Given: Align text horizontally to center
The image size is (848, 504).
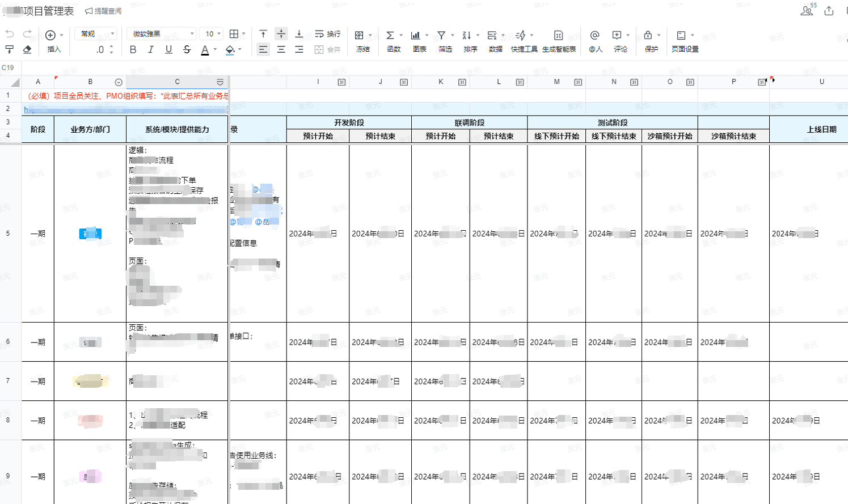Looking at the screenshot, I should pyautogui.click(x=281, y=49).
